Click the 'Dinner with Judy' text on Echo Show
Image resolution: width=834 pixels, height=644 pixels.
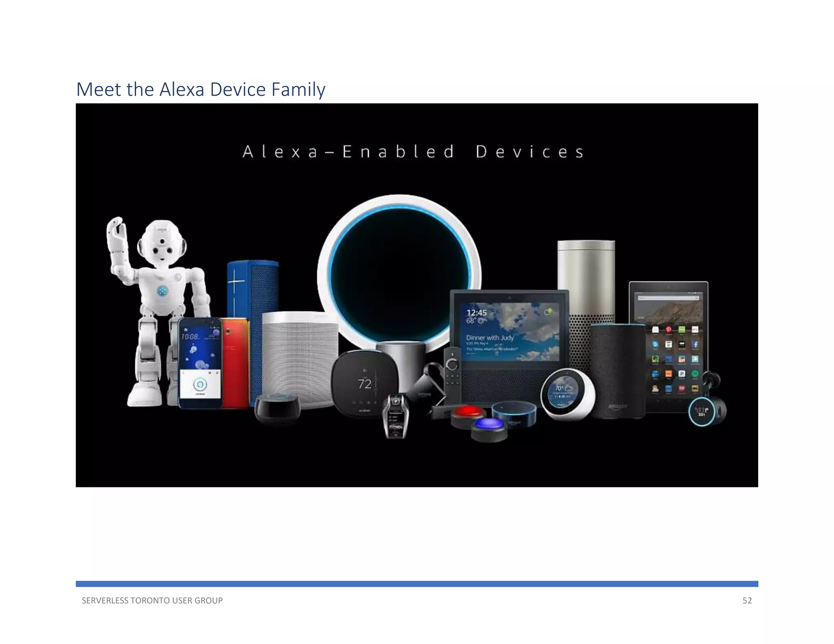(490, 337)
